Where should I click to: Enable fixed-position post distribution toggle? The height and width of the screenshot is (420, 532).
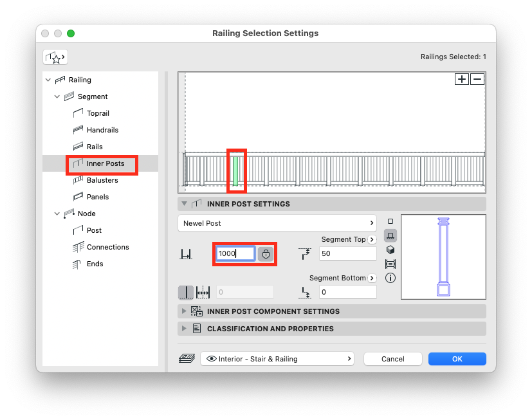[x=187, y=292]
